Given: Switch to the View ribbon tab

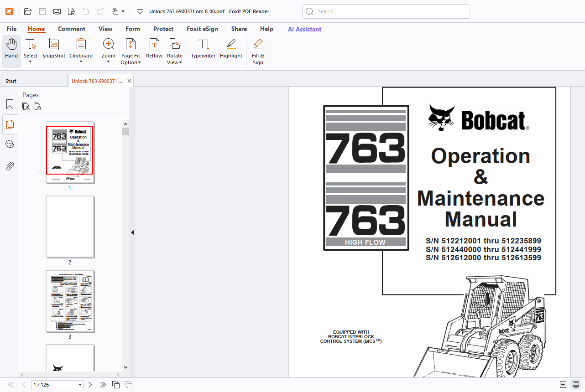Looking at the screenshot, I should point(105,29).
